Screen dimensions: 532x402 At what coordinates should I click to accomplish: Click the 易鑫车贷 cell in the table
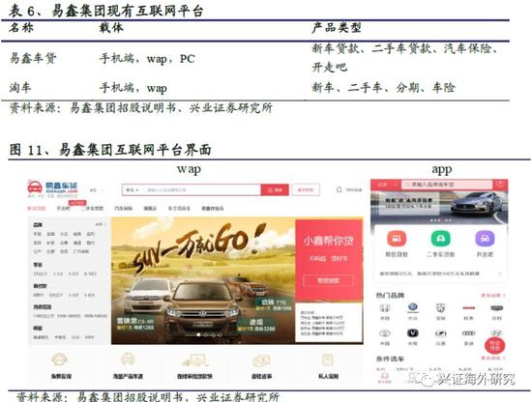[x=33, y=58]
